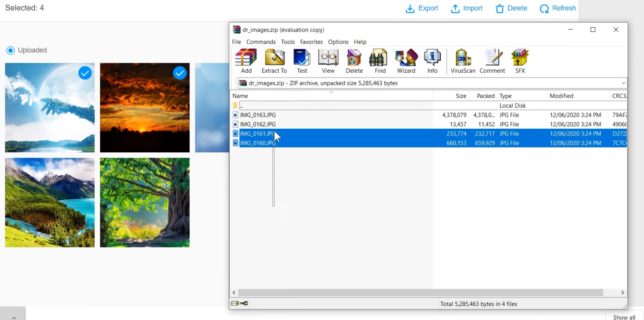Run Test on the archive
This screenshot has height=320, width=644.
(x=302, y=61)
